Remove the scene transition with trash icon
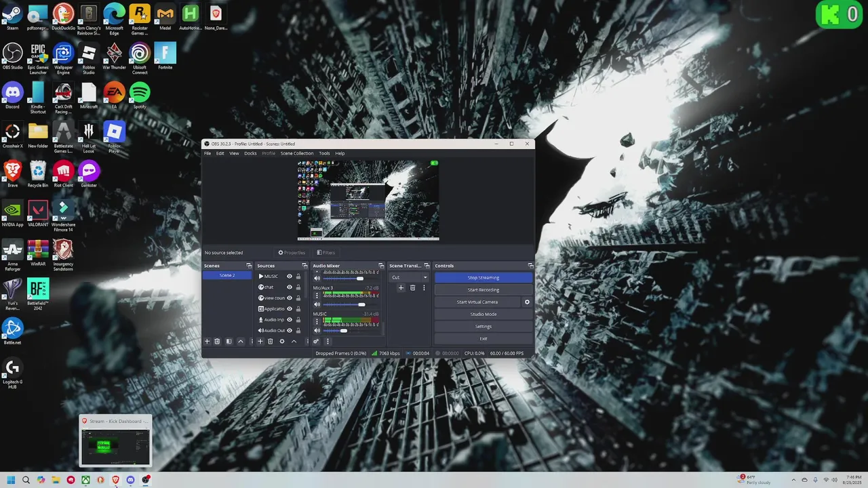 point(412,288)
